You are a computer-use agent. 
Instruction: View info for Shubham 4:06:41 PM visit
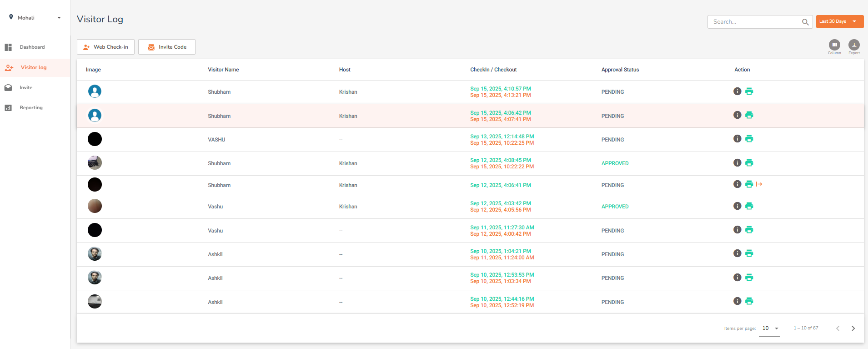(738, 184)
